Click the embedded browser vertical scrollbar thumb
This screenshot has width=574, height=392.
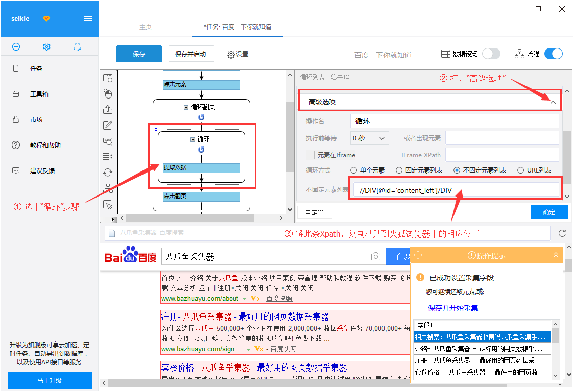point(568,265)
